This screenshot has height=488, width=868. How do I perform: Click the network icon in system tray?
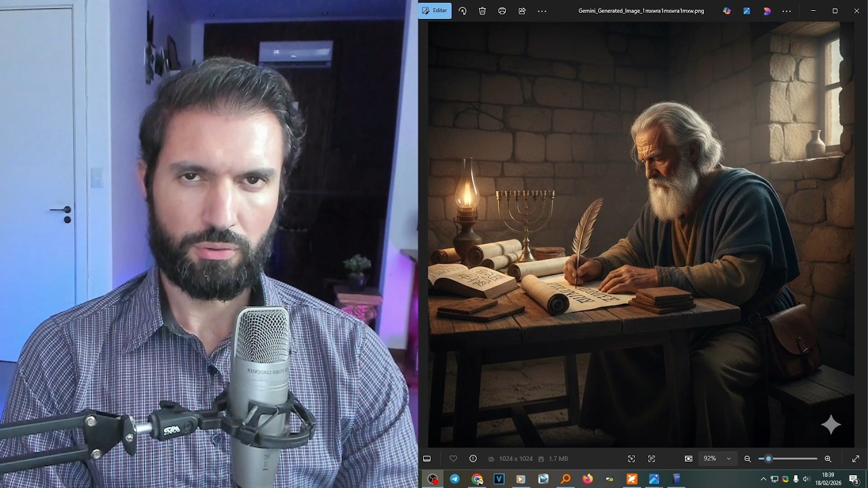(774, 479)
